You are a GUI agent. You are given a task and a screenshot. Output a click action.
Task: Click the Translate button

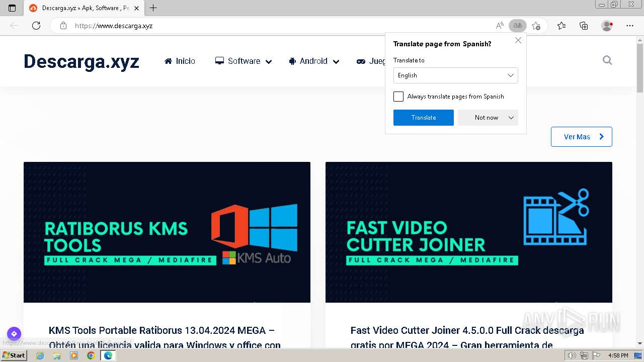[424, 118]
